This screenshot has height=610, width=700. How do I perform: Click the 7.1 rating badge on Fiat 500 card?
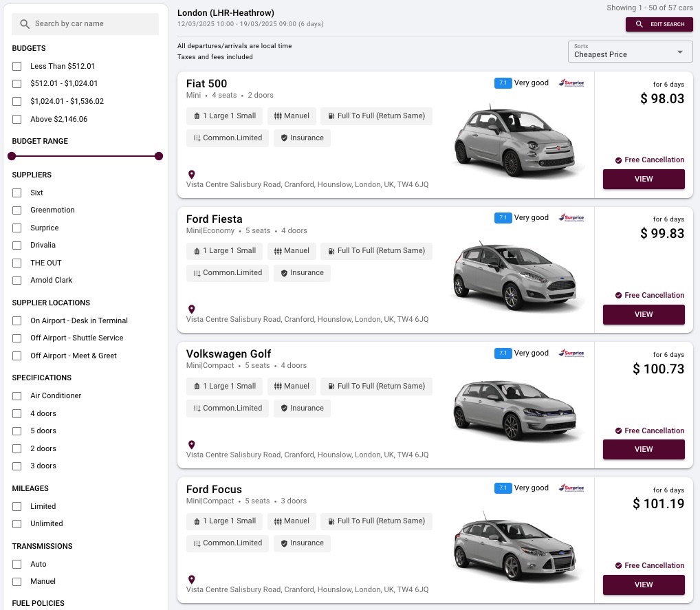click(x=503, y=83)
